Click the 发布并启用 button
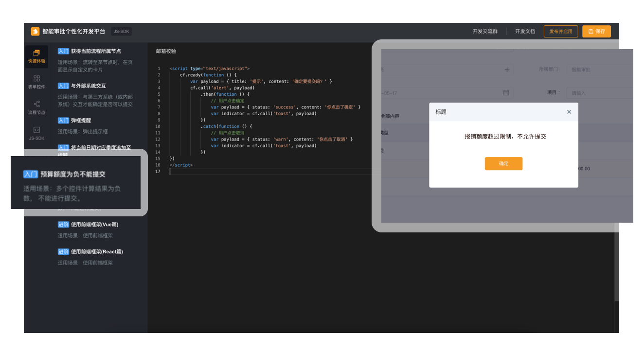This screenshot has height=352, width=644. pyautogui.click(x=561, y=31)
